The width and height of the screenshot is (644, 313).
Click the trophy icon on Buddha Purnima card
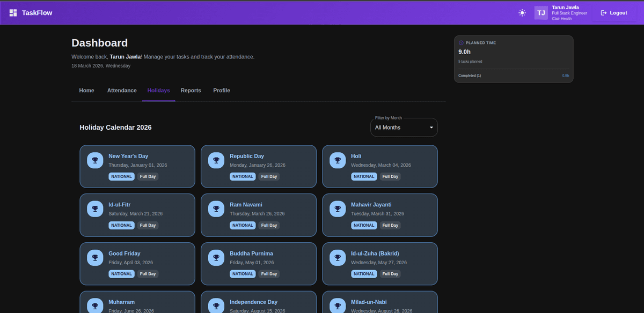click(216, 257)
